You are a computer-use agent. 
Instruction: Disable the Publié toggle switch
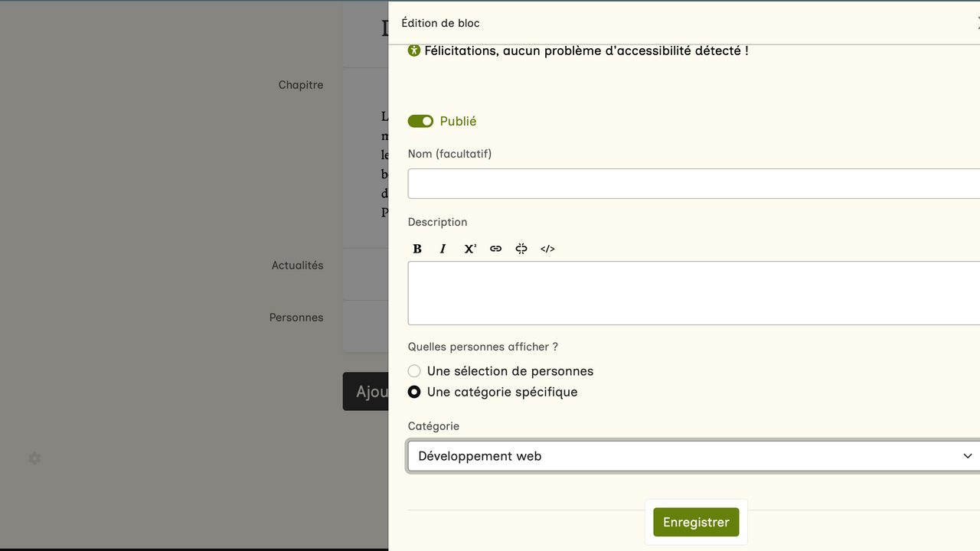(420, 121)
